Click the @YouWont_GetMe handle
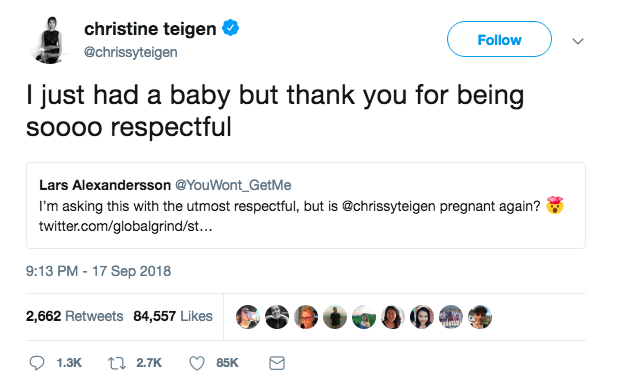Image resolution: width=618 pixels, height=390 pixels. coord(233,185)
